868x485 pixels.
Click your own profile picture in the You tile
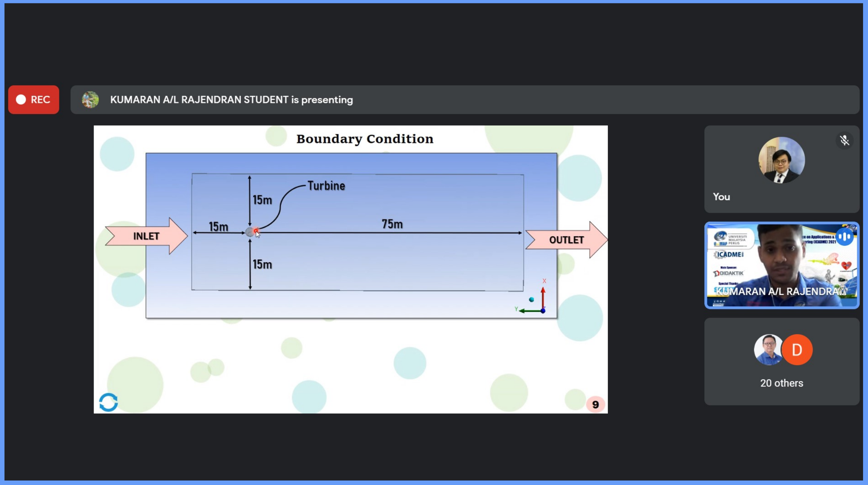pyautogui.click(x=781, y=160)
